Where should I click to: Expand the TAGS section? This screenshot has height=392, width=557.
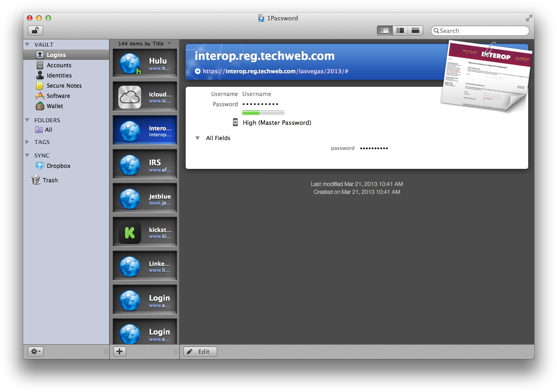(x=27, y=142)
